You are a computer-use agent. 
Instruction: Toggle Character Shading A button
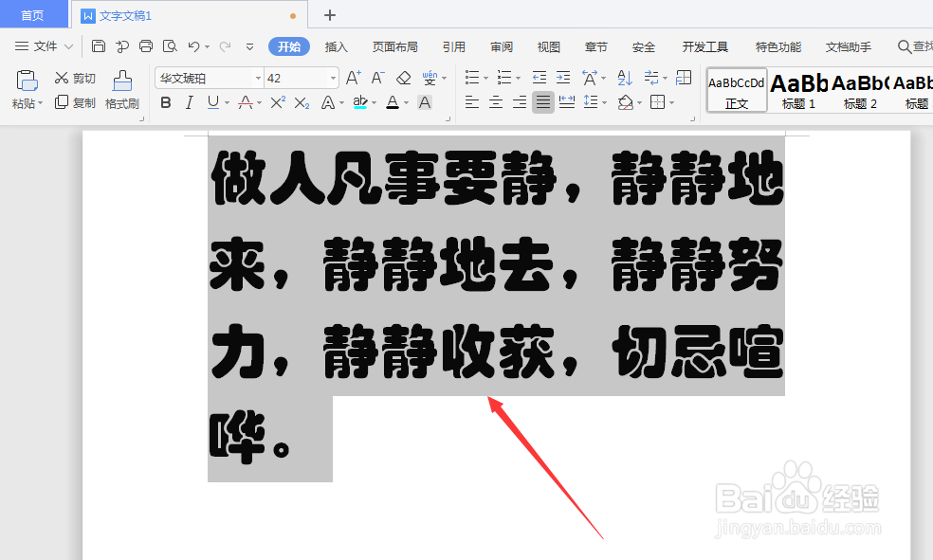point(424,103)
